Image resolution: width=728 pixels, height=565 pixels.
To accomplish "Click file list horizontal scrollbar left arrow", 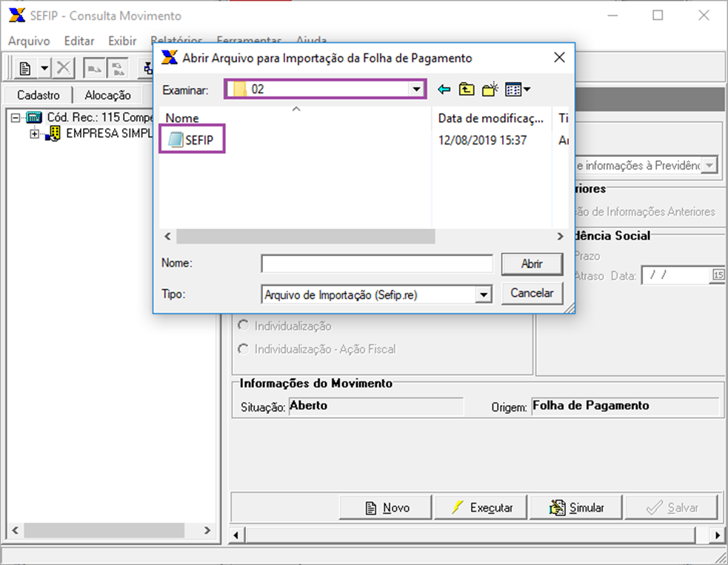I will (167, 236).
